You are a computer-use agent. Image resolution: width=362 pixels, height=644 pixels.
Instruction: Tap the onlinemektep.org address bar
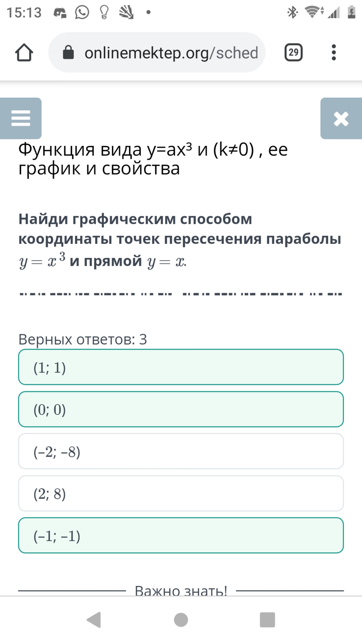coord(171,53)
